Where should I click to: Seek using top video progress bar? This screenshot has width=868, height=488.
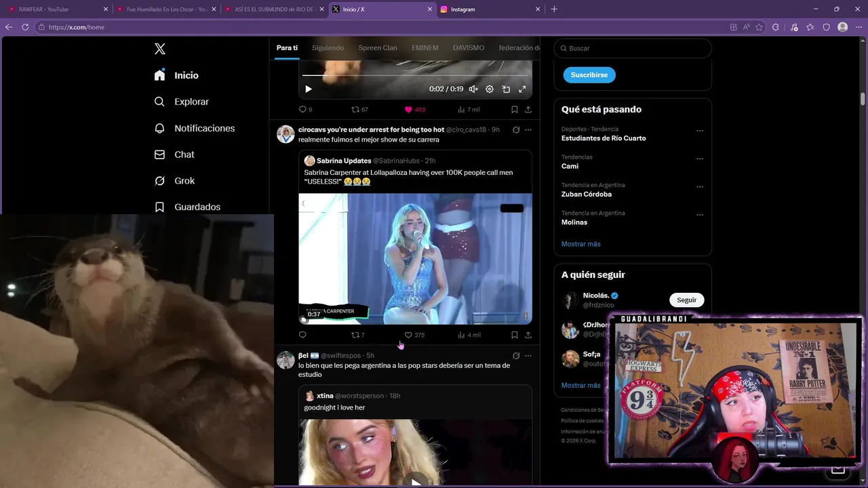(415, 75)
